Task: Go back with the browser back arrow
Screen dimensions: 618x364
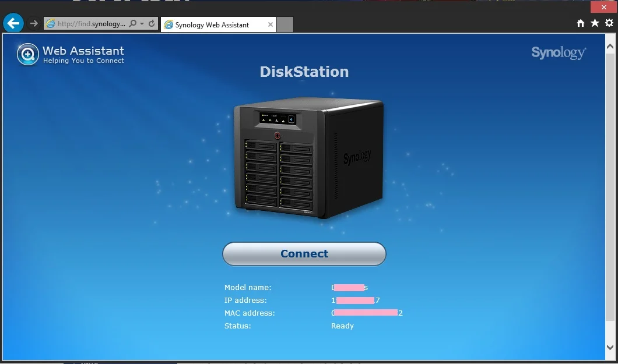Action: [13, 24]
